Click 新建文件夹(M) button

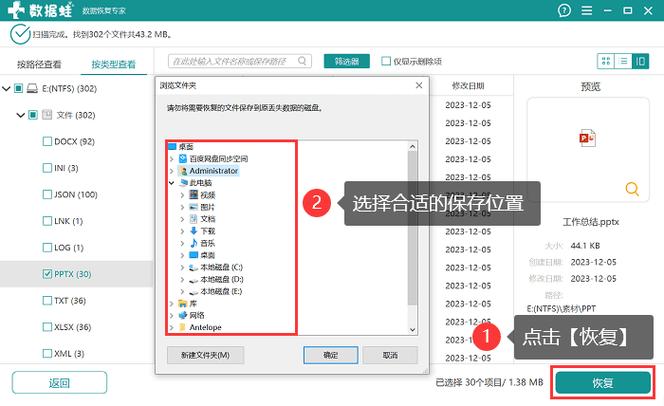pyautogui.click(x=205, y=355)
